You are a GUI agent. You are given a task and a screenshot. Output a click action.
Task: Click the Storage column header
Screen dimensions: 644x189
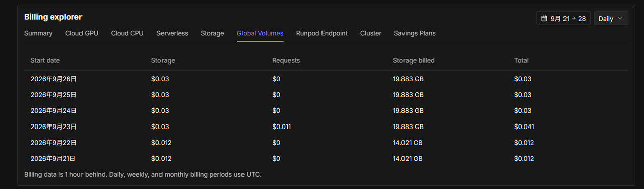[163, 60]
